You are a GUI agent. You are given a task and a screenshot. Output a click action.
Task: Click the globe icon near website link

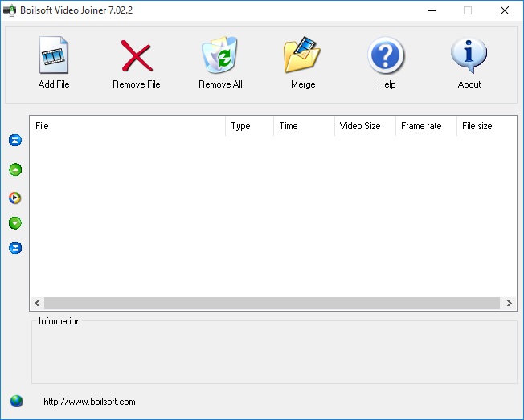click(x=16, y=401)
